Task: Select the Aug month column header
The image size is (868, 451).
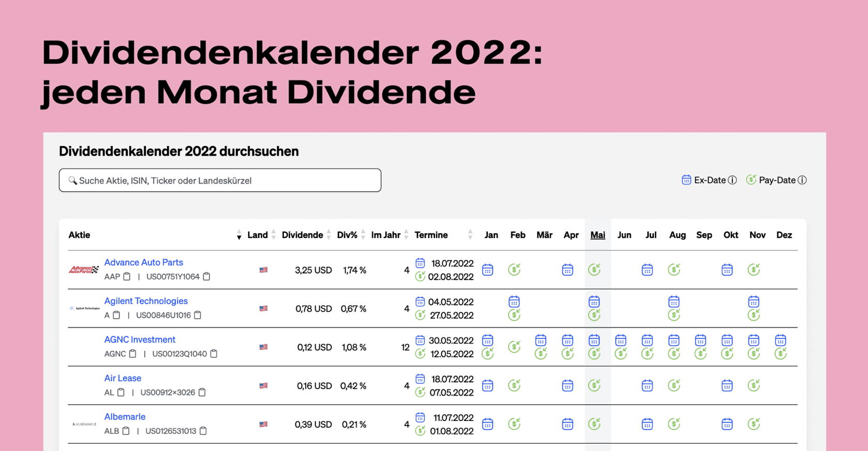Action: 677,235
